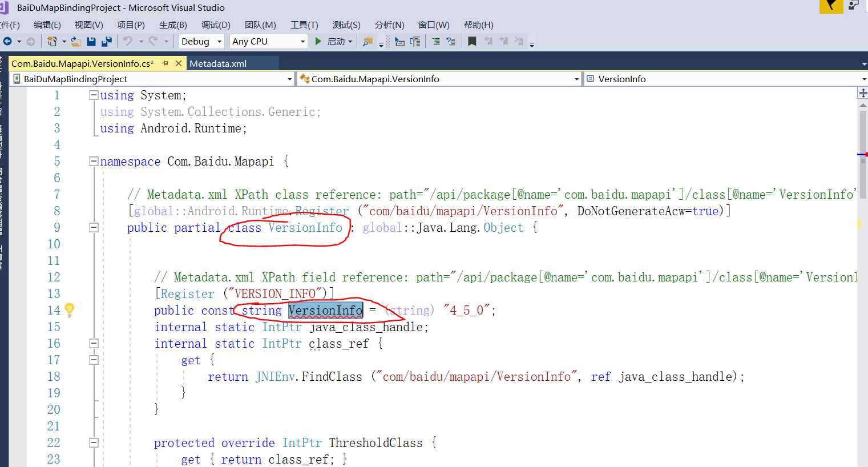Open the document tab list dropdown arrow
The width and height of the screenshot is (868, 467).
pyautogui.click(x=864, y=64)
